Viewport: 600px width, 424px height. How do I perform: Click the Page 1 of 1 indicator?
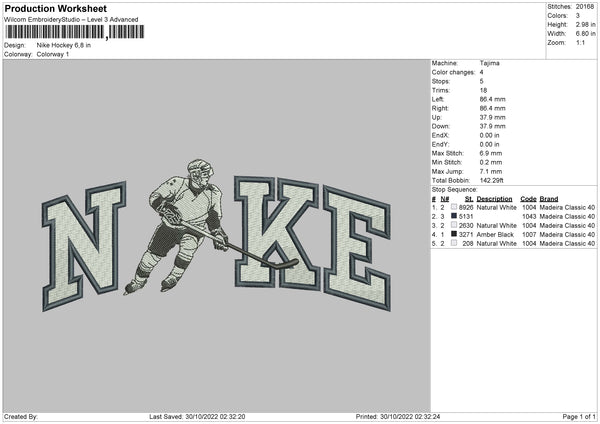point(579,417)
